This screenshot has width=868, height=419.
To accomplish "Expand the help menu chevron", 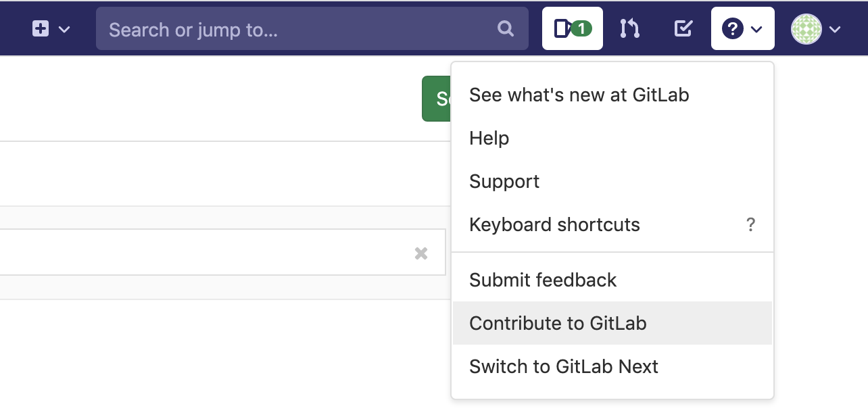I will [756, 28].
